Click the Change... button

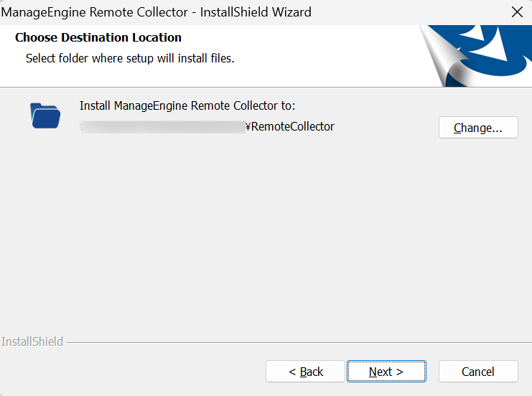(x=478, y=128)
